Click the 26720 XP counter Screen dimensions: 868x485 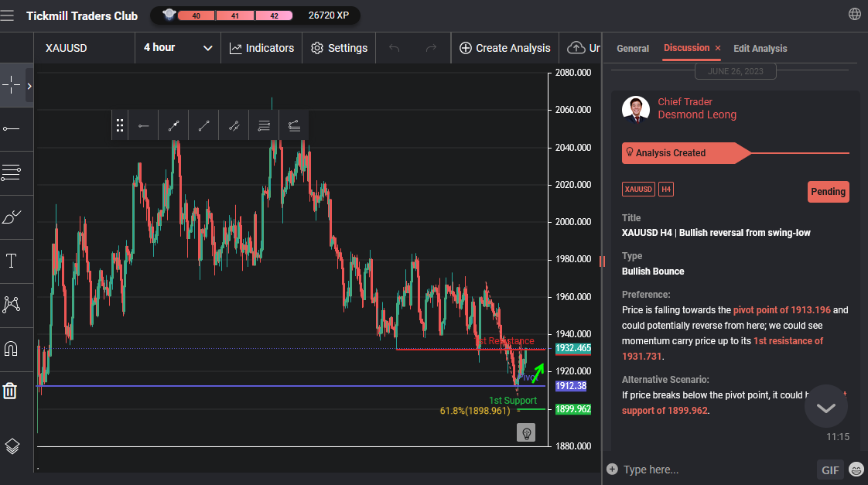tap(329, 15)
